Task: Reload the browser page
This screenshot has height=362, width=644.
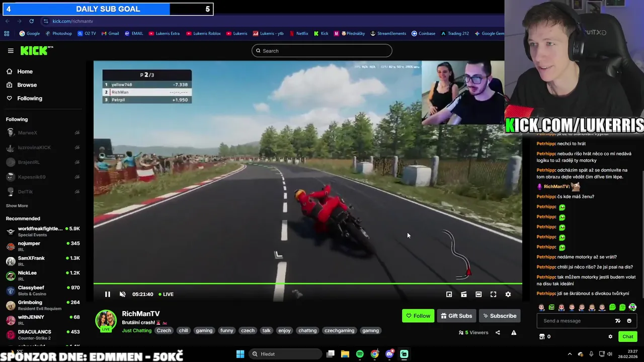Action: coord(31,21)
